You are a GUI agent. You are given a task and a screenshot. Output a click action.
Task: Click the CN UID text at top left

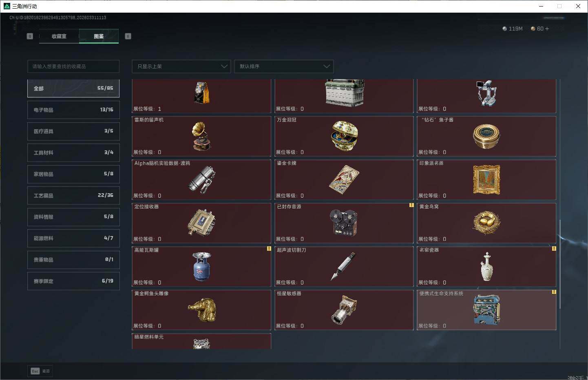[58, 18]
